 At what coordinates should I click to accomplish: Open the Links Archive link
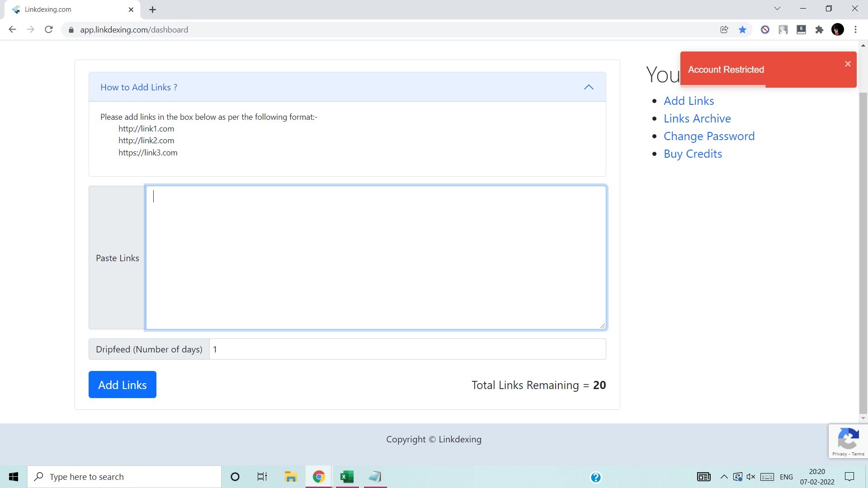697,118
